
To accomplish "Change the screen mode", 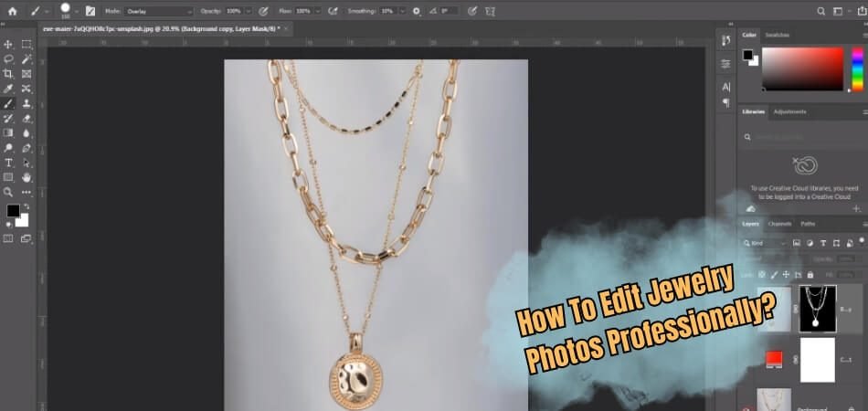I will (x=26, y=238).
